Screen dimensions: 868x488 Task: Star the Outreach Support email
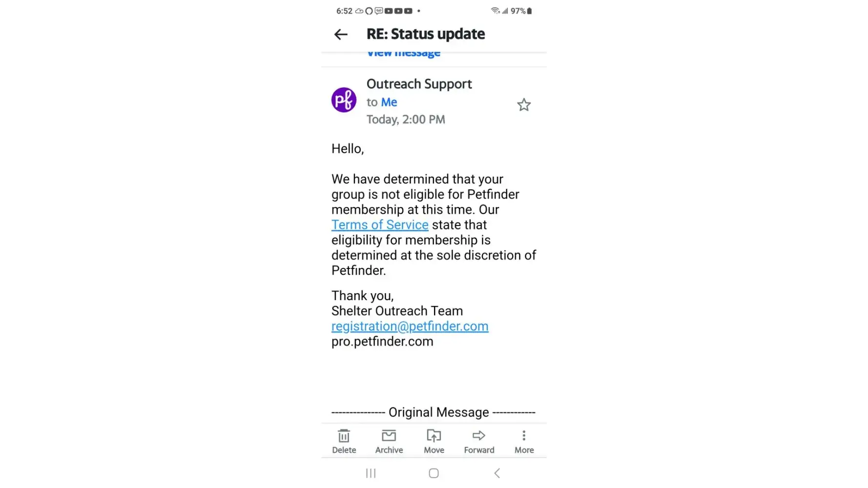click(524, 105)
